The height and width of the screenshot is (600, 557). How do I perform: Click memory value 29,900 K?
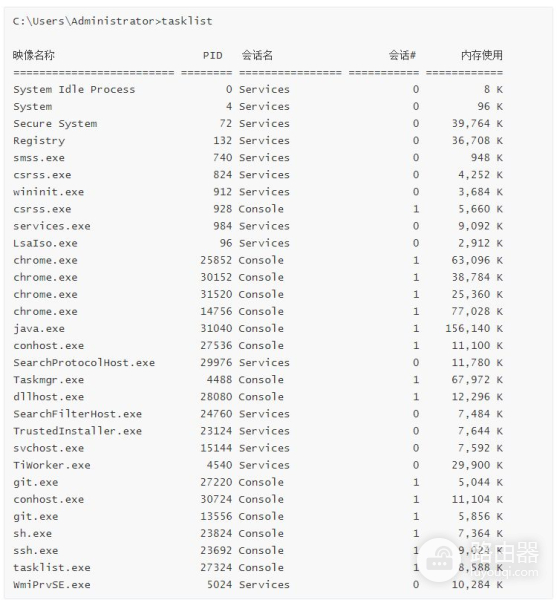(x=477, y=465)
